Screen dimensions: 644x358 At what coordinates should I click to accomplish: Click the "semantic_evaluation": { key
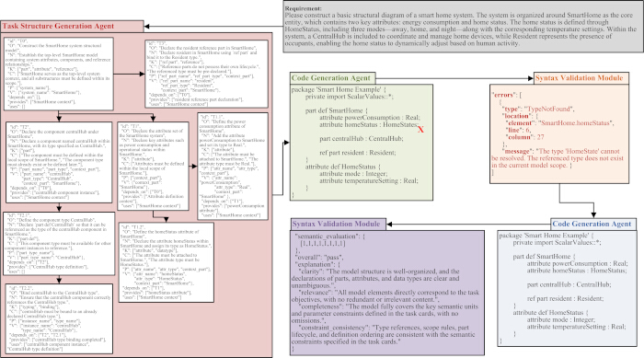click(329, 237)
